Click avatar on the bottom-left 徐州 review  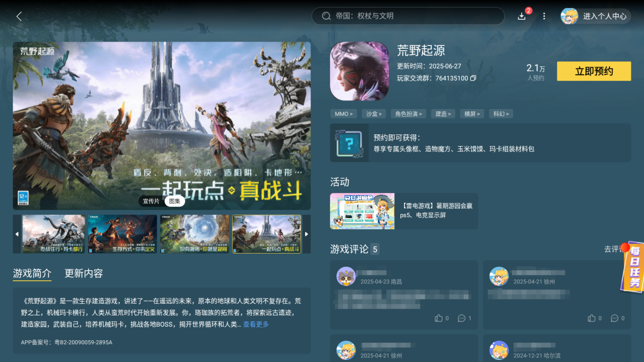346,350
